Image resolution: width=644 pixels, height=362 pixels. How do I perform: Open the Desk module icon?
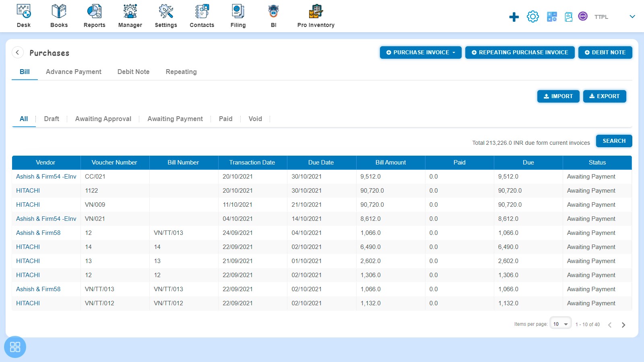pyautogui.click(x=24, y=11)
